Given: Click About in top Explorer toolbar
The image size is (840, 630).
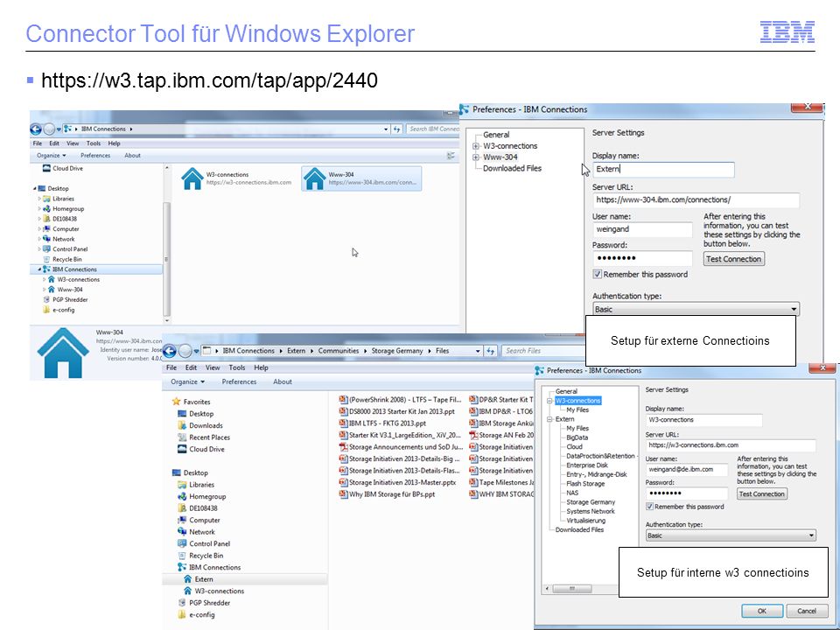Looking at the screenshot, I should [x=132, y=156].
